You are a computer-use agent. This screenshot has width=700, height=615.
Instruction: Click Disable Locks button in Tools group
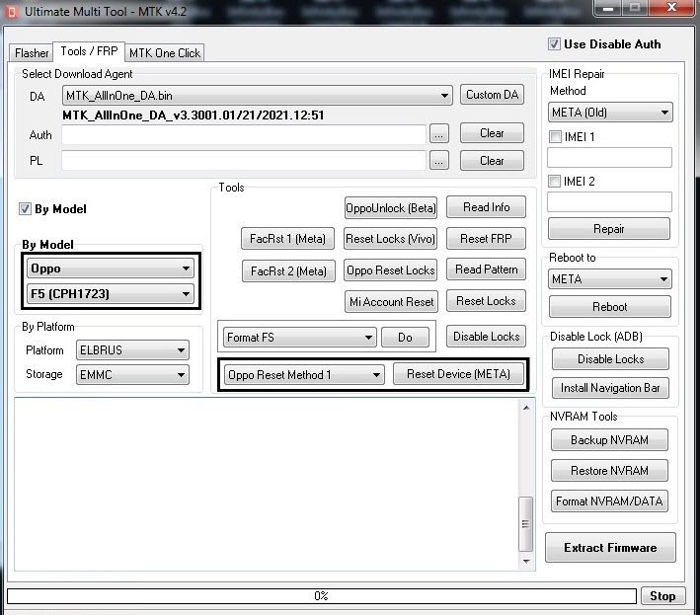[x=486, y=337]
